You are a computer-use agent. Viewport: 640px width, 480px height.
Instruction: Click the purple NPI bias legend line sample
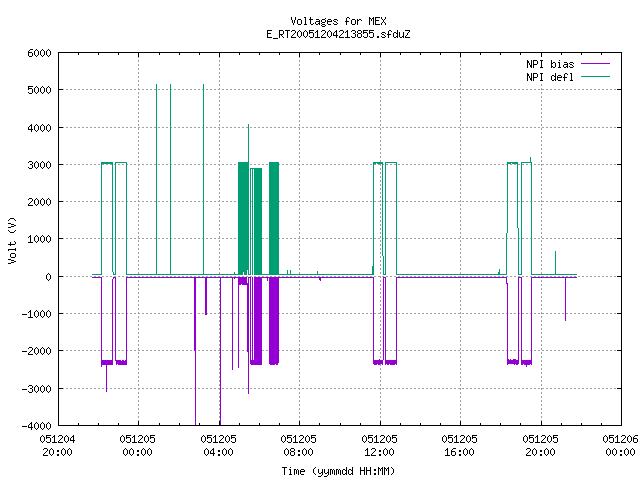[x=596, y=64]
